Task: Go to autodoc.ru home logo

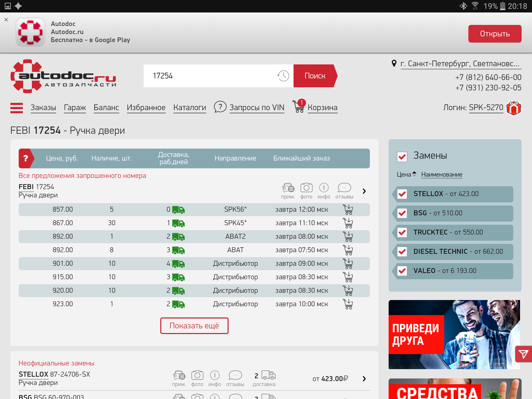Action: [63, 76]
